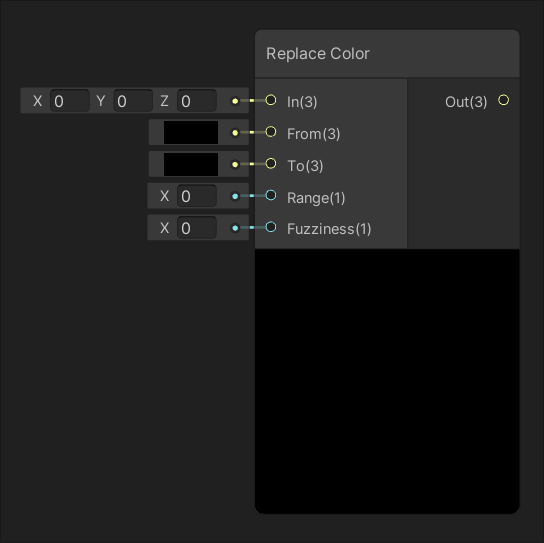
Task: Click the yellow dot beside In Z field
Action: 235,101
